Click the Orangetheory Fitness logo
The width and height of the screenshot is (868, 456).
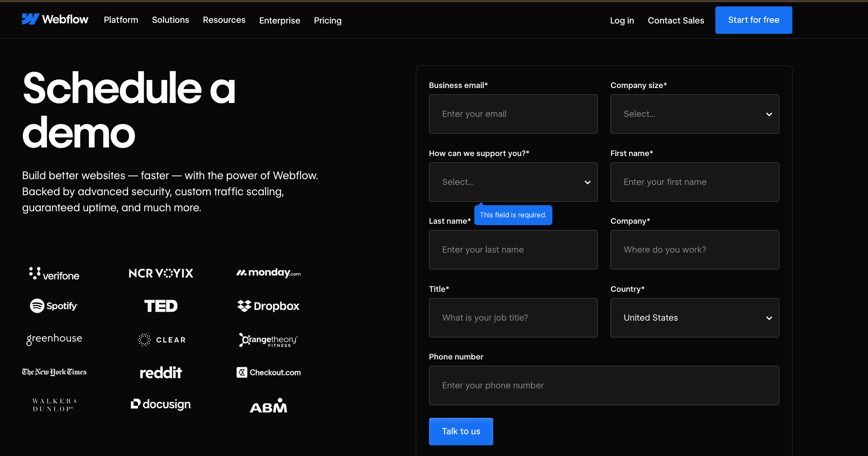pyautogui.click(x=268, y=340)
